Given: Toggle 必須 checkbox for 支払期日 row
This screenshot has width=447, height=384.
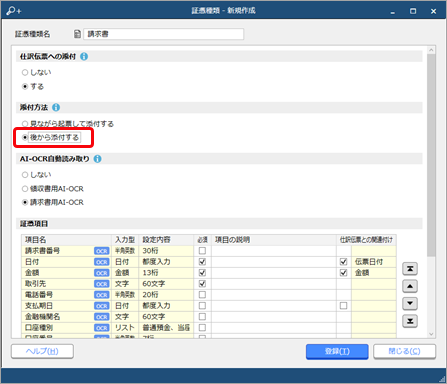Looking at the screenshot, I should tap(202, 306).
